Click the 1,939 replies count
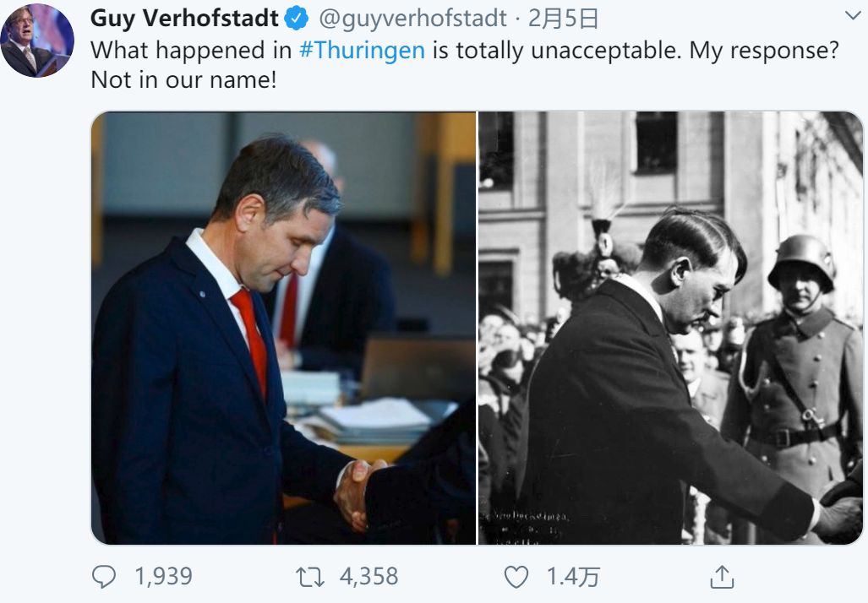 163,577
